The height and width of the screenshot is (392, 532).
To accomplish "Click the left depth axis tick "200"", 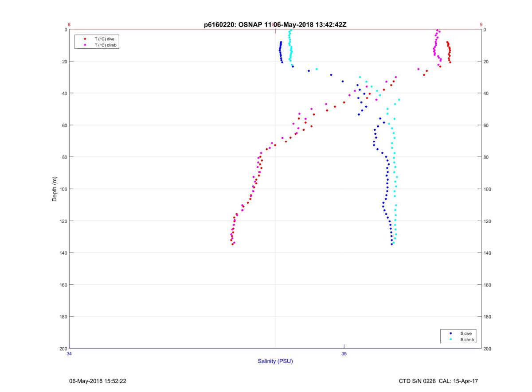I will coord(63,349).
